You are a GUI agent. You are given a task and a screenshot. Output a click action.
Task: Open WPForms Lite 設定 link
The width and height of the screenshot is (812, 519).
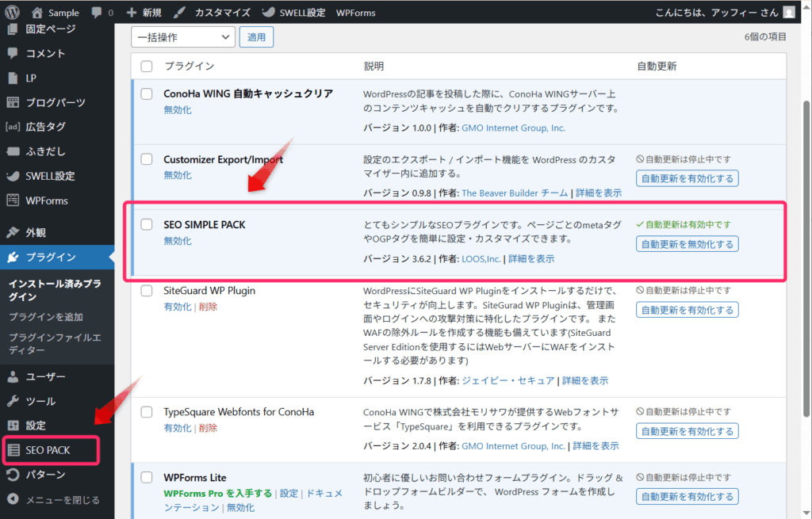(x=289, y=493)
